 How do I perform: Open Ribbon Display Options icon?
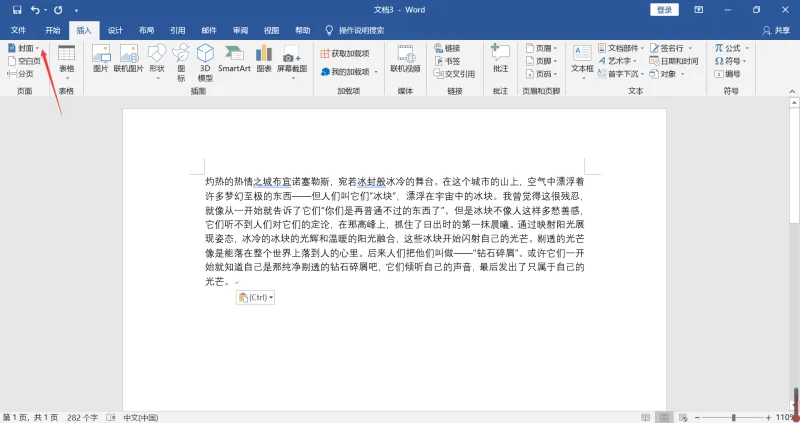pyautogui.click(x=698, y=10)
